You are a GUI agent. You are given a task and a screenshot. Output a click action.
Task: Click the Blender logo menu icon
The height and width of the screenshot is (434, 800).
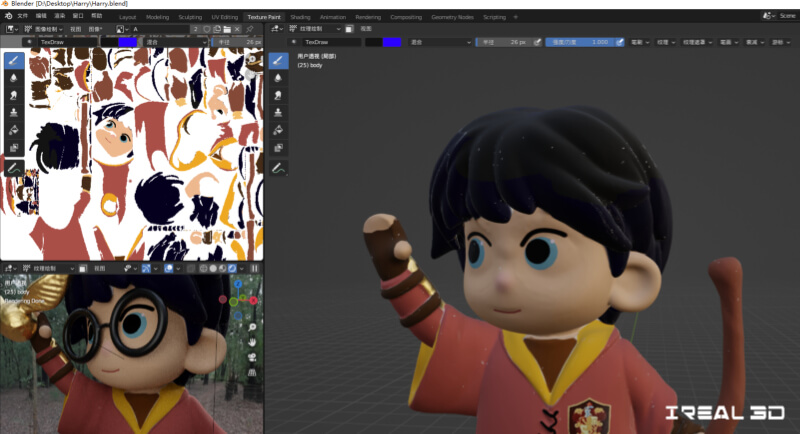[8, 16]
